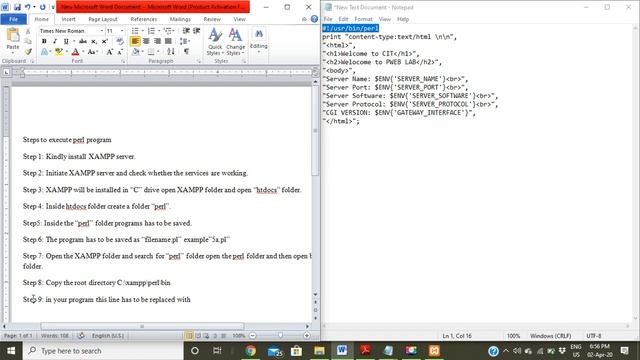Click the proofing errors icon in status bar

coord(81,336)
